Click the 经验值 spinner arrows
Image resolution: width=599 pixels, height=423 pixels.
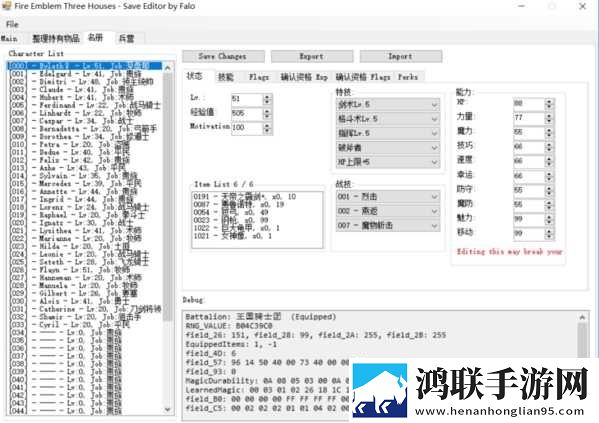click(x=267, y=113)
